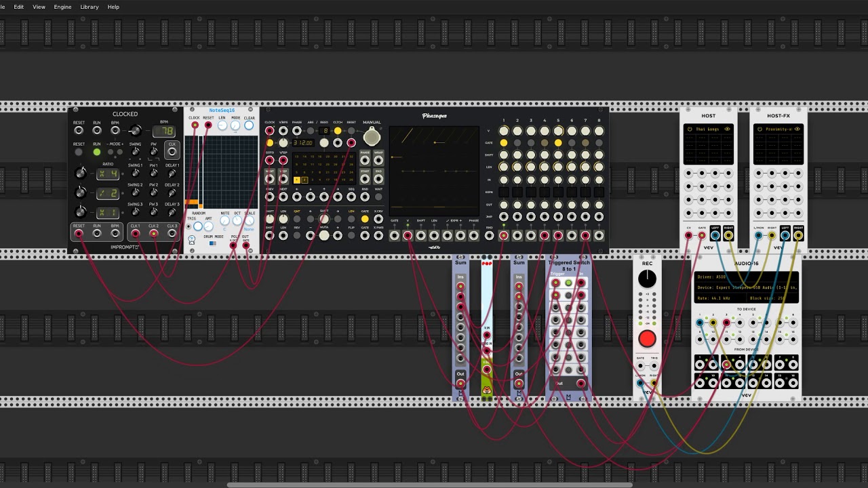868x488 pixels.
Task: Click the CLK 2 output jack on Clocked
Action: (x=154, y=234)
